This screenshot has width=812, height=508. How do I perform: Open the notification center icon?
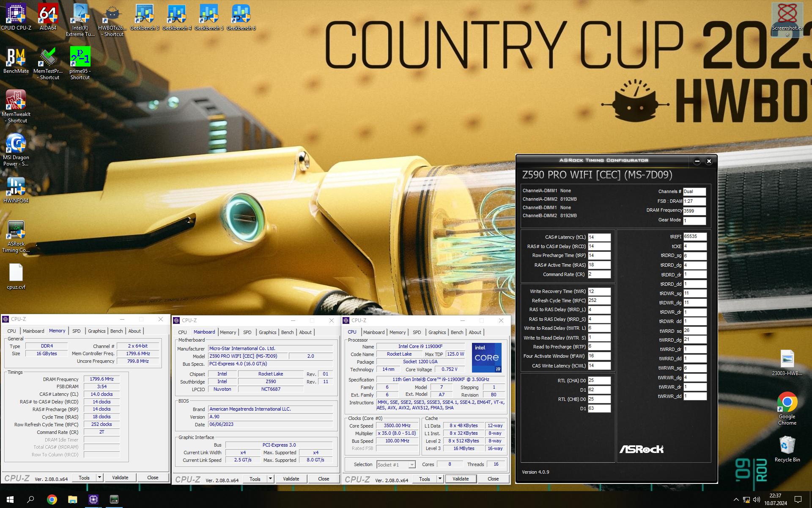coord(798,500)
